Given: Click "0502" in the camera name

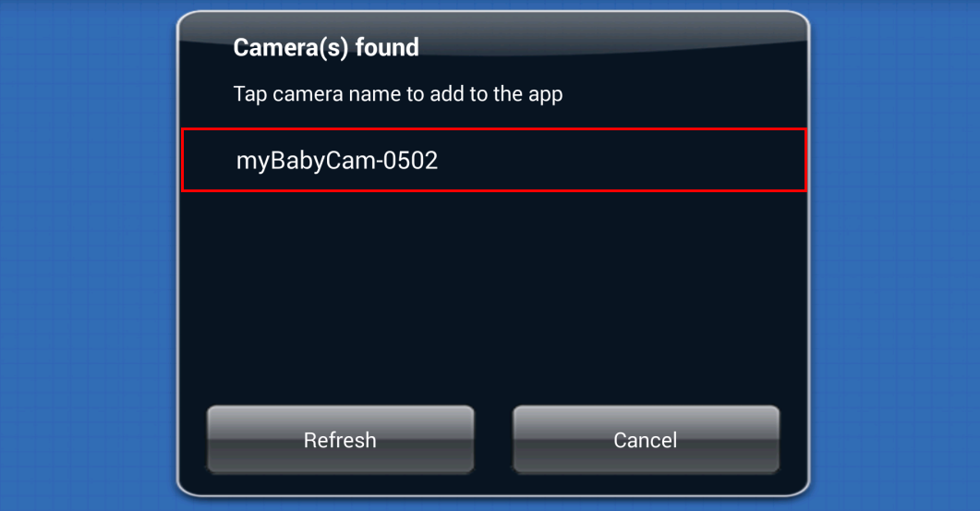Looking at the screenshot, I should pyautogui.click(x=410, y=161).
